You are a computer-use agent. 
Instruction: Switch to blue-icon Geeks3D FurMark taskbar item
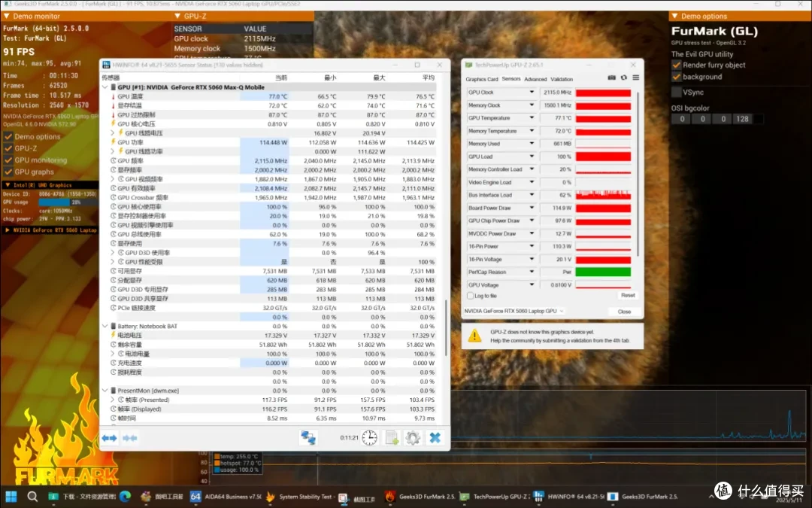[x=643, y=497]
